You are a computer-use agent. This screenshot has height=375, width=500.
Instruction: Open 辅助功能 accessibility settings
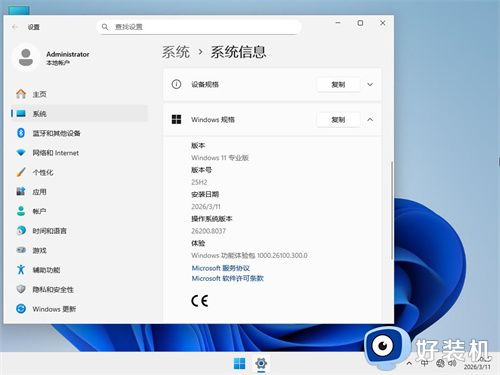79,270
